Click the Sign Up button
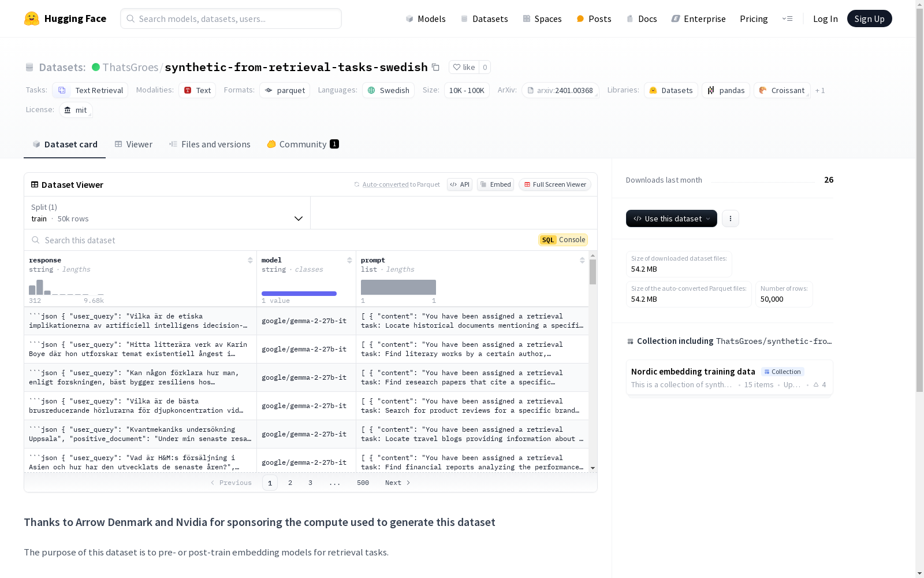 tap(869, 18)
